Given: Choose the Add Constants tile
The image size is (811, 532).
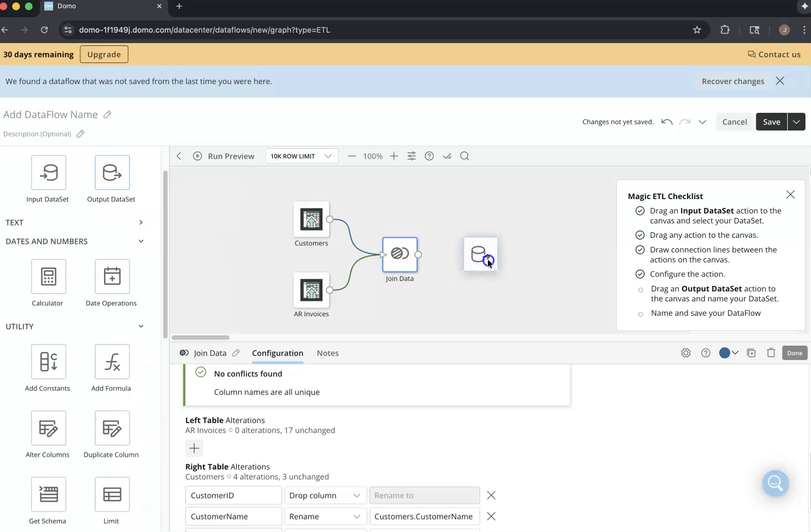Looking at the screenshot, I should point(48,362).
